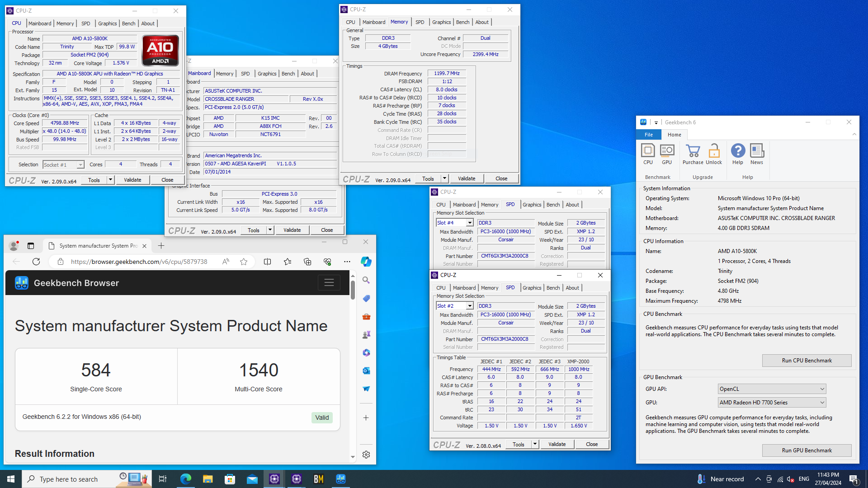The width and height of the screenshot is (868, 488).
Task: Click Run CPU Benchmark button
Action: point(807,361)
